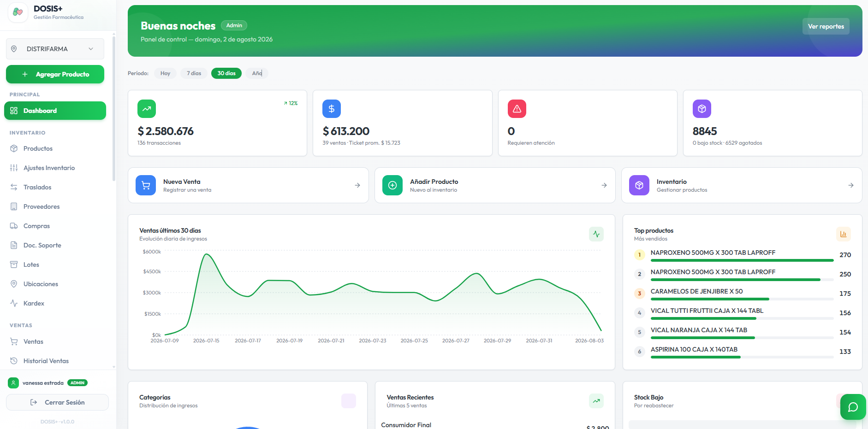This screenshot has height=429, width=868.
Task: Open the Kardex page
Action: coord(55,303)
